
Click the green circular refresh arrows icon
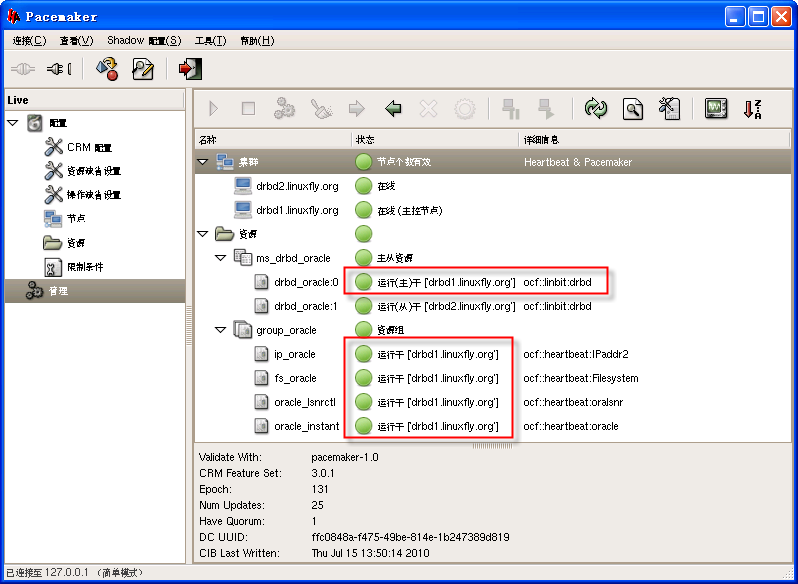[x=597, y=109]
